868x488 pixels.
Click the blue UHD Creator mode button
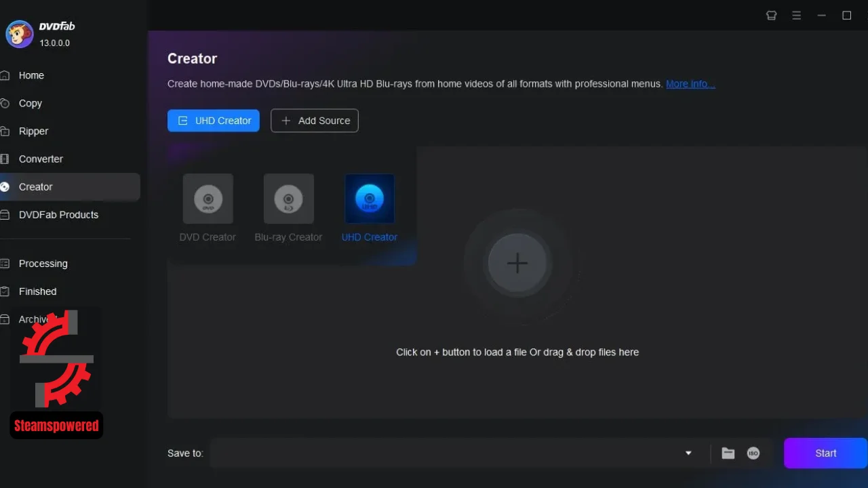point(214,121)
